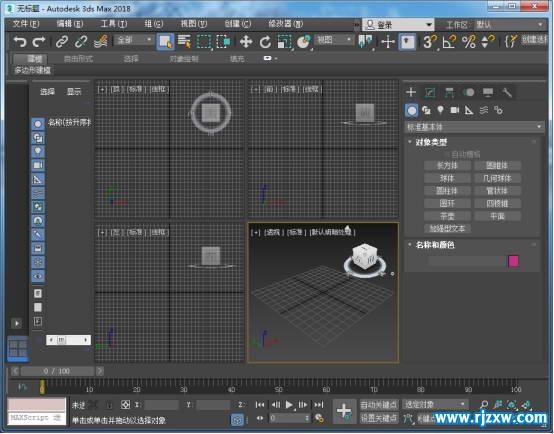Viewport: 554px width, 434px height.
Task: Click the magenta object color swatch
Action: pyautogui.click(x=513, y=261)
